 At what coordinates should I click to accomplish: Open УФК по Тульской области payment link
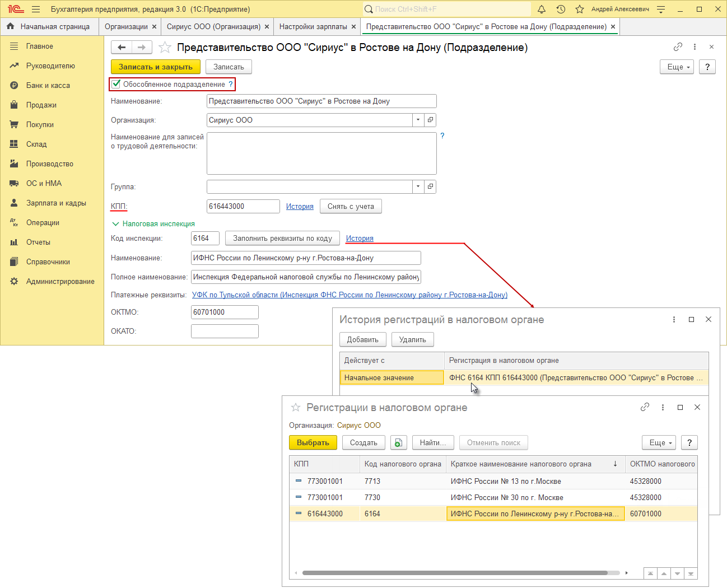(x=349, y=295)
